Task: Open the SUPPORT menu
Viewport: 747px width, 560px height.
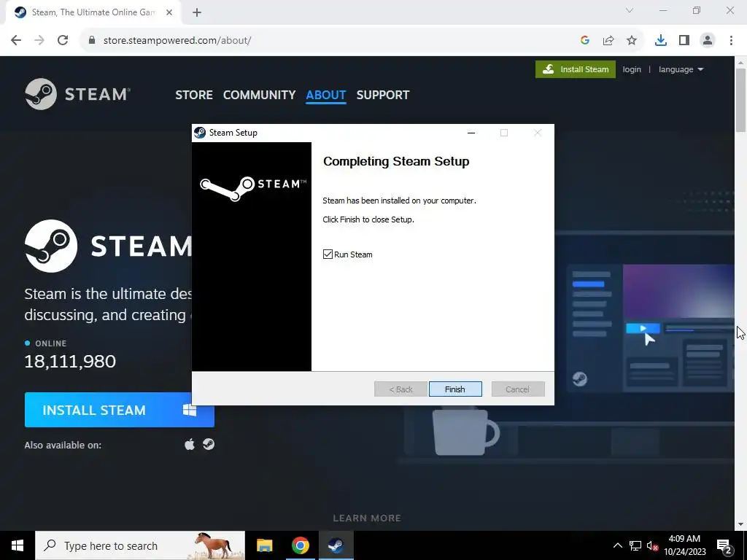Action: (x=383, y=95)
